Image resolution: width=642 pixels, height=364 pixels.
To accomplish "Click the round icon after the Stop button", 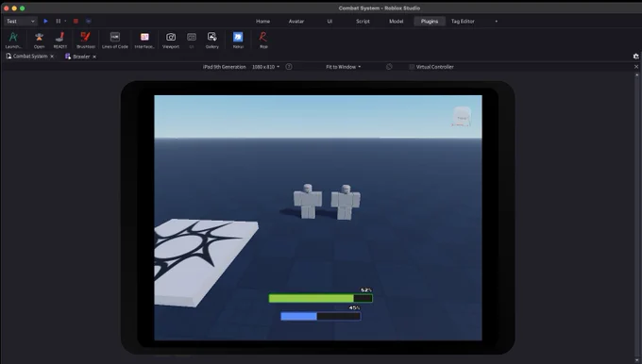I will pos(89,21).
